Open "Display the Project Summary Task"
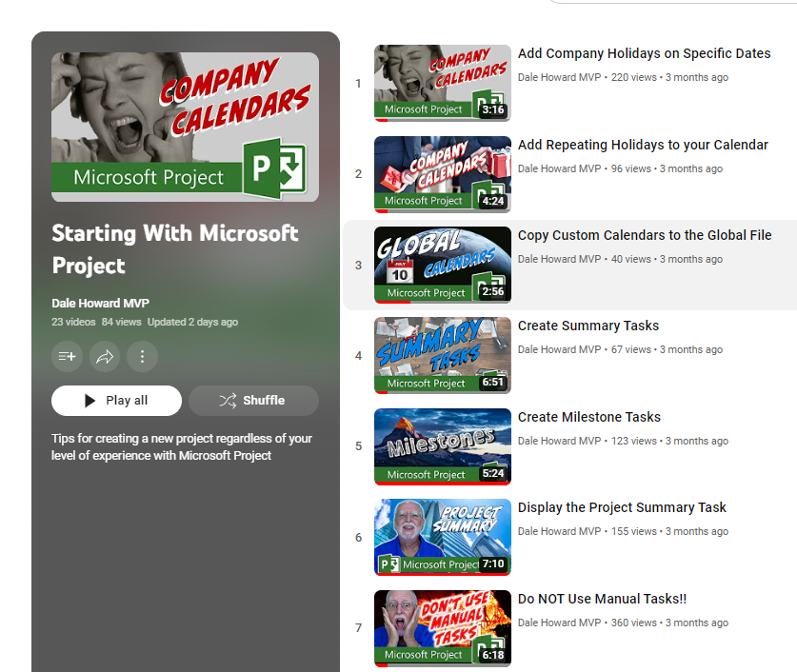 click(x=622, y=507)
